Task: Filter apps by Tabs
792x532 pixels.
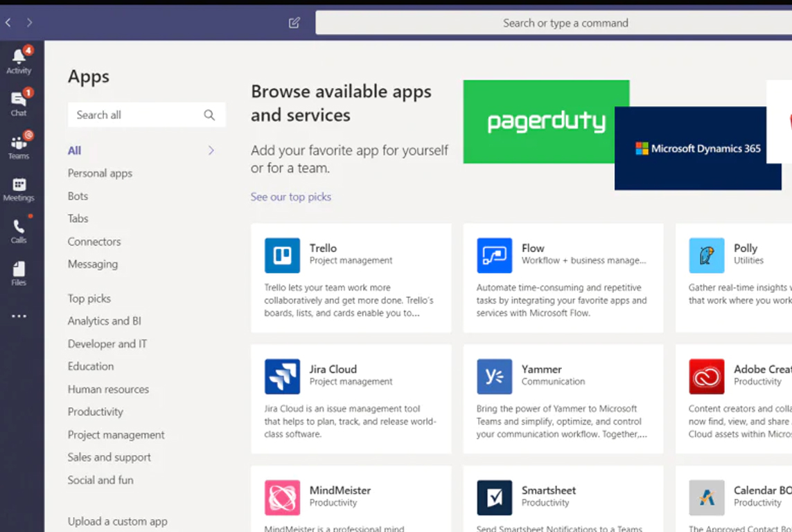Action: (78, 219)
